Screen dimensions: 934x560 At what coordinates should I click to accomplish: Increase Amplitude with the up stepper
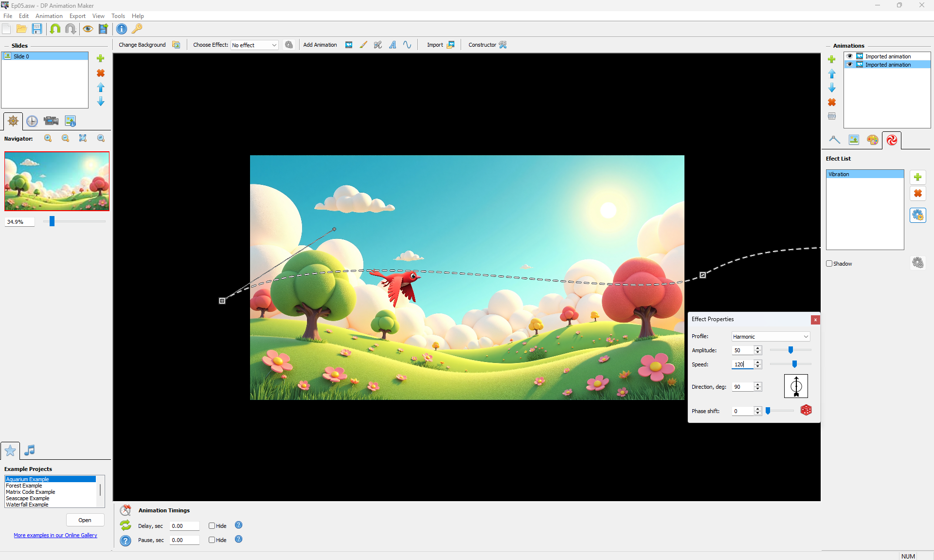(757, 348)
